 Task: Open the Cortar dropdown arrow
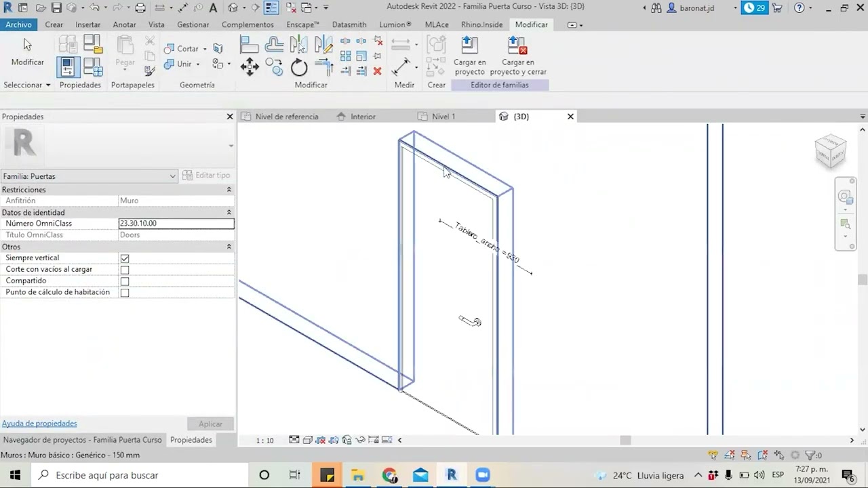(205, 49)
